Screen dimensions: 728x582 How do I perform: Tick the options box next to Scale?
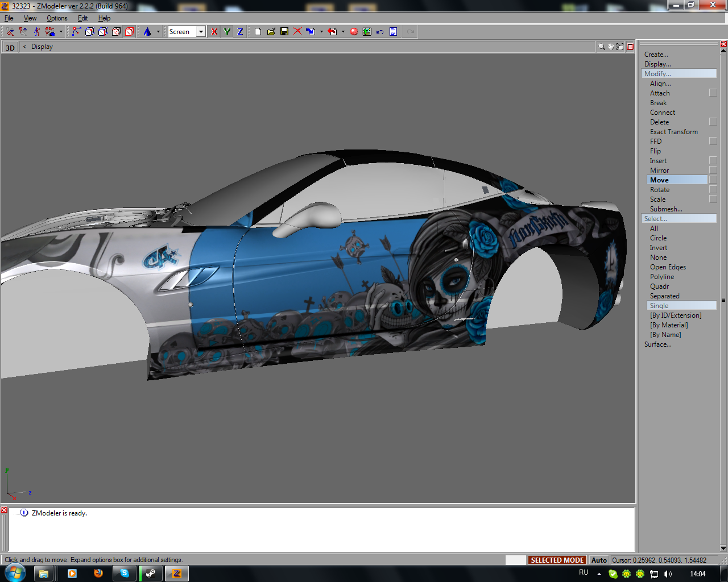pyautogui.click(x=713, y=199)
